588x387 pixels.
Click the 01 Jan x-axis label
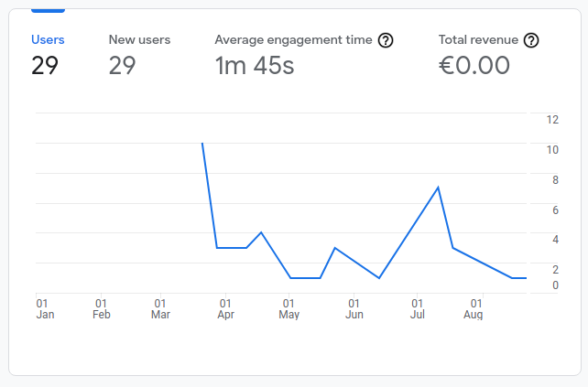point(43,309)
